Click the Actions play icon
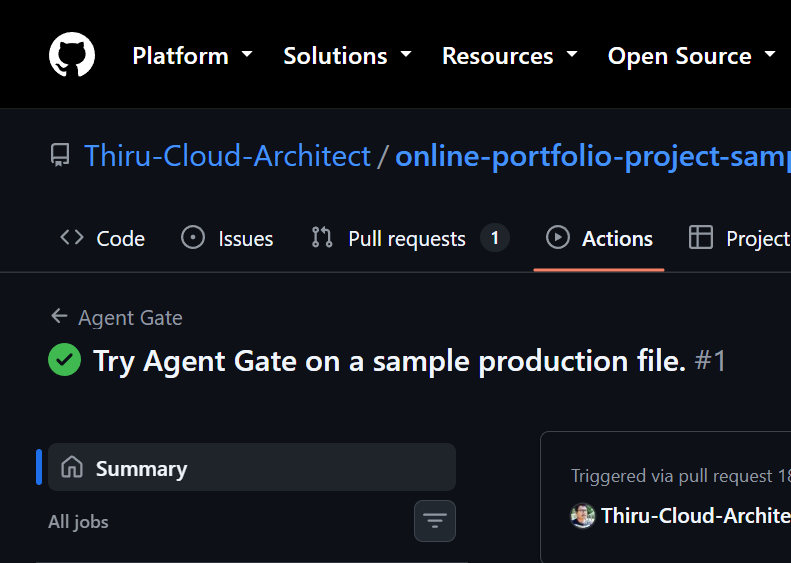The height and width of the screenshot is (563, 791). pos(557,237)
